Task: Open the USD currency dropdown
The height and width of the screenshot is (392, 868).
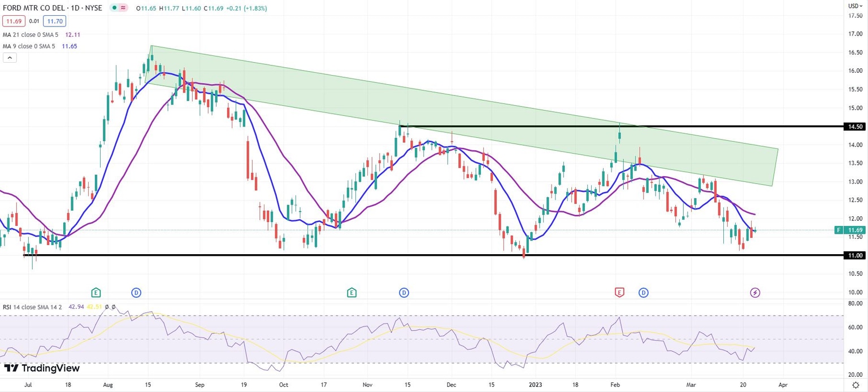Action: (856, 6)
